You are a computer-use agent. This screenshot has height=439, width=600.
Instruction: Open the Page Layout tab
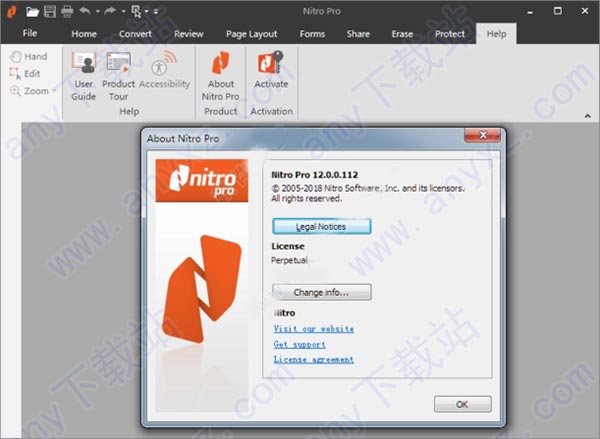(251, 34)
